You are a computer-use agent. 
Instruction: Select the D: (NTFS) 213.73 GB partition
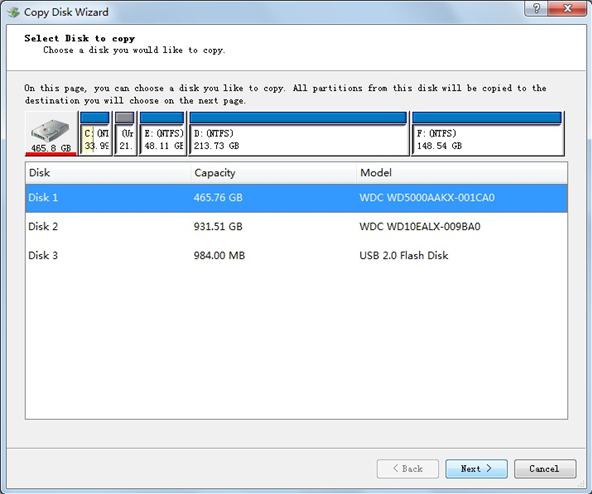coord(299,133)
